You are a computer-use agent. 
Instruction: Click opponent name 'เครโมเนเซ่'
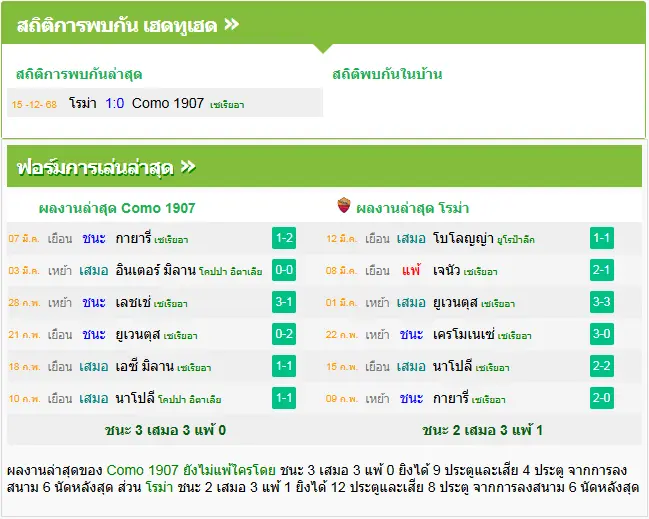(464, 334)
